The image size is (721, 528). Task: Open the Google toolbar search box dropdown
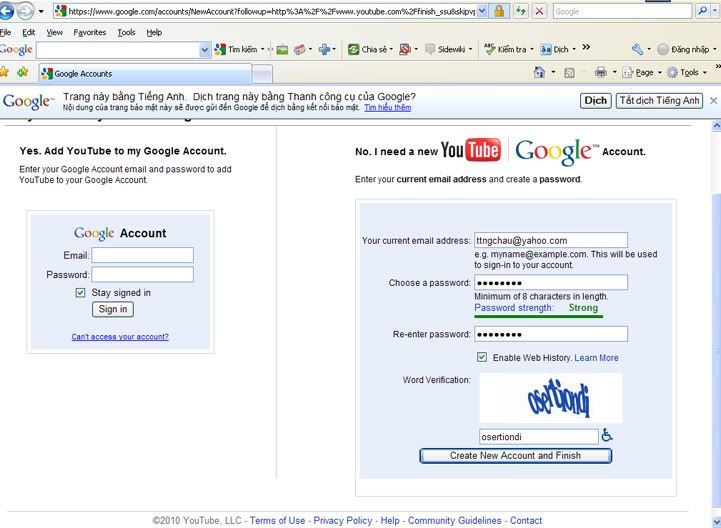pos(205,50)
